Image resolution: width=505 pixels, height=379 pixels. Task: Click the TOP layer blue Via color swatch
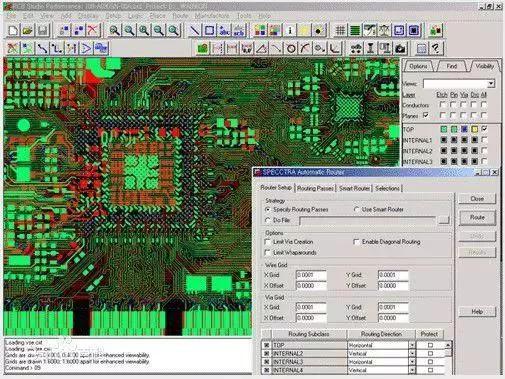(464, 129)
